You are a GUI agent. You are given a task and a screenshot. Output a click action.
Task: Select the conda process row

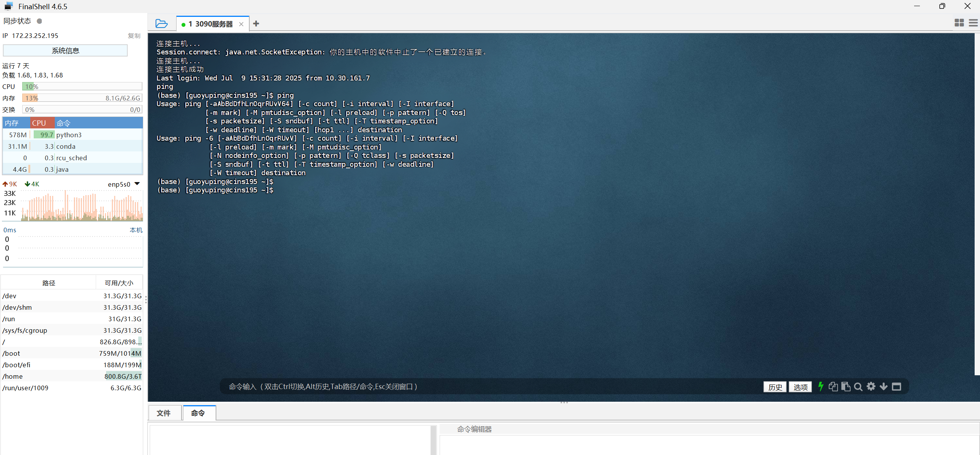pyautogui.click(x=72, y=146)
